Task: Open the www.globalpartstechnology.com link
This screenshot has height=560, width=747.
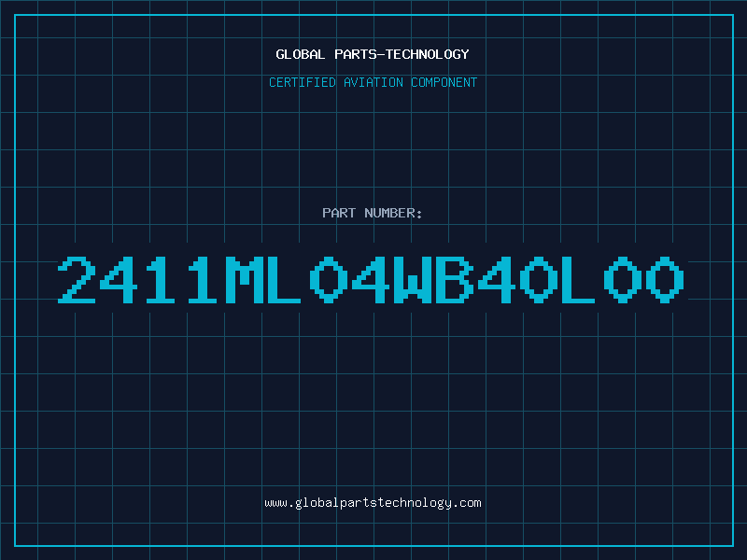Action: [373, 503]
